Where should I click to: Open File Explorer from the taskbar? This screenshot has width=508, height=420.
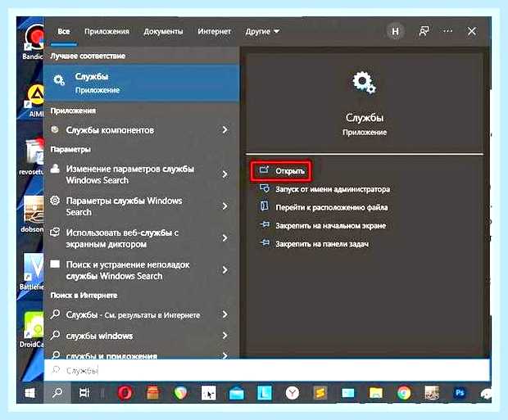click(376, 393)
